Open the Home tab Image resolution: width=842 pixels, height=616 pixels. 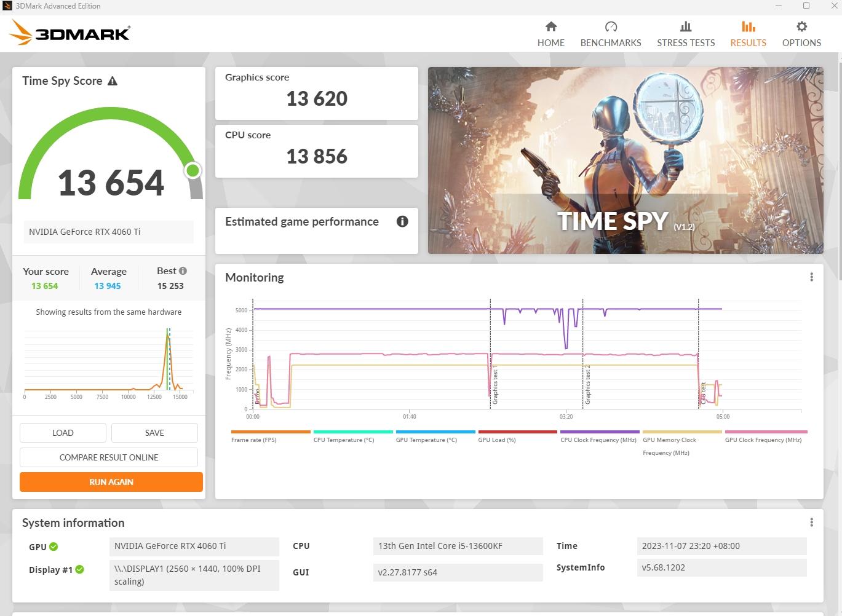click(x=550, y=34)
